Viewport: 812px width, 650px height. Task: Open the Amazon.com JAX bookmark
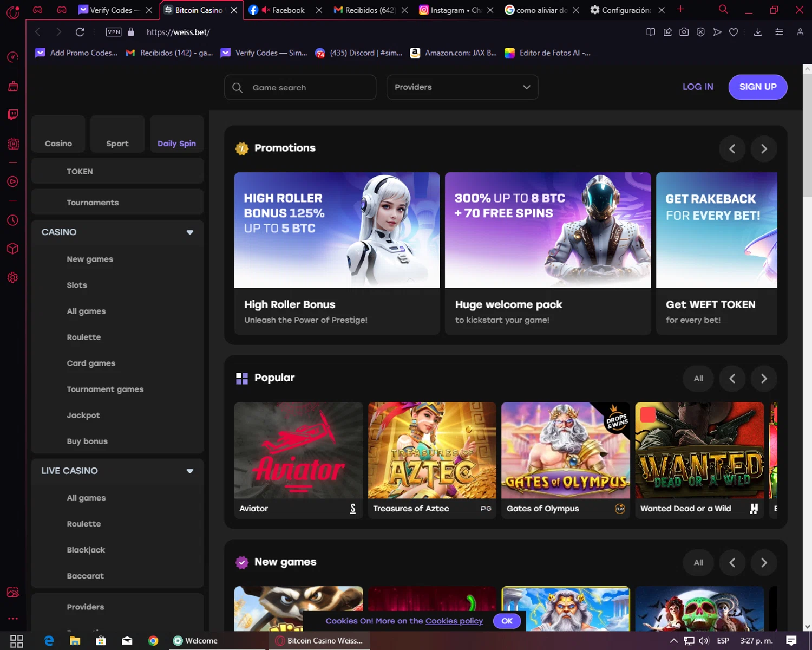[454, 53]
